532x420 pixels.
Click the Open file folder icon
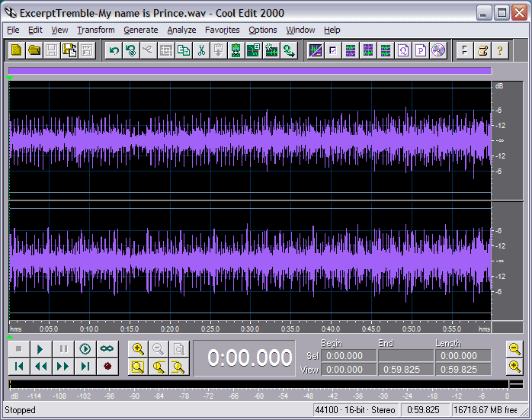pyautogui.click(x=34, y=51)
